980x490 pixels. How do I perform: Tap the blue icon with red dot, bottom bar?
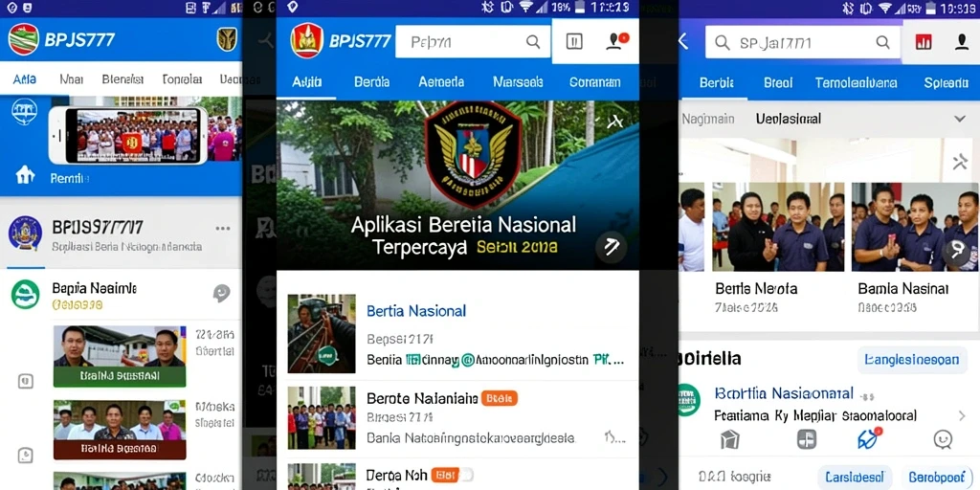869,438
